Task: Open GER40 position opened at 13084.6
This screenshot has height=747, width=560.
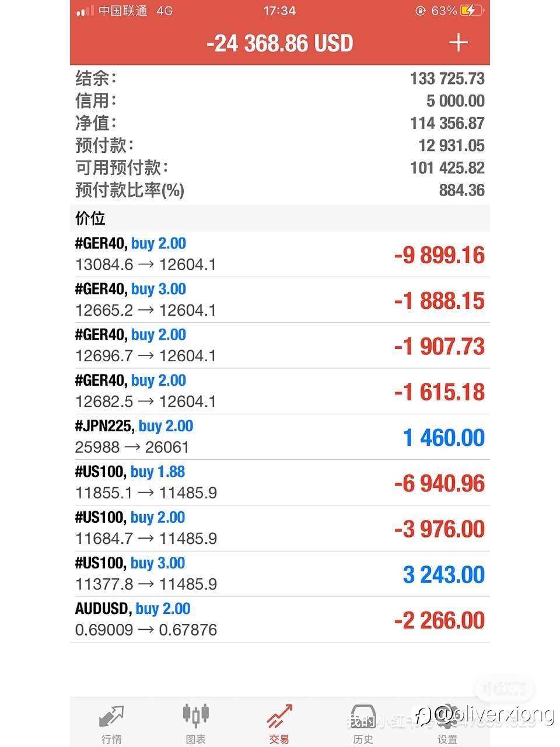Action: pyautogui.click(x=279, y=254)
